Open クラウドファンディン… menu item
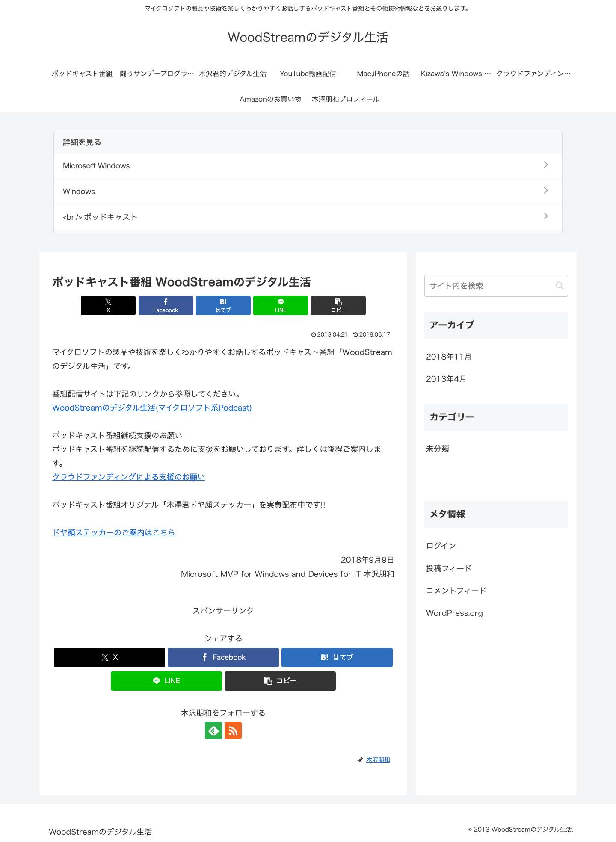The height and width of the screenshot is (842, 616). point(533,74)
